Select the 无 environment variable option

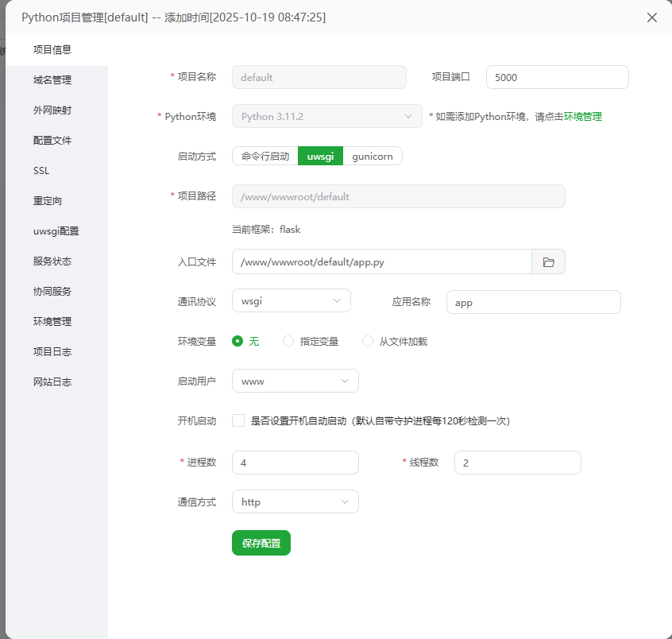pyautogui.click(x=238, y=341)
